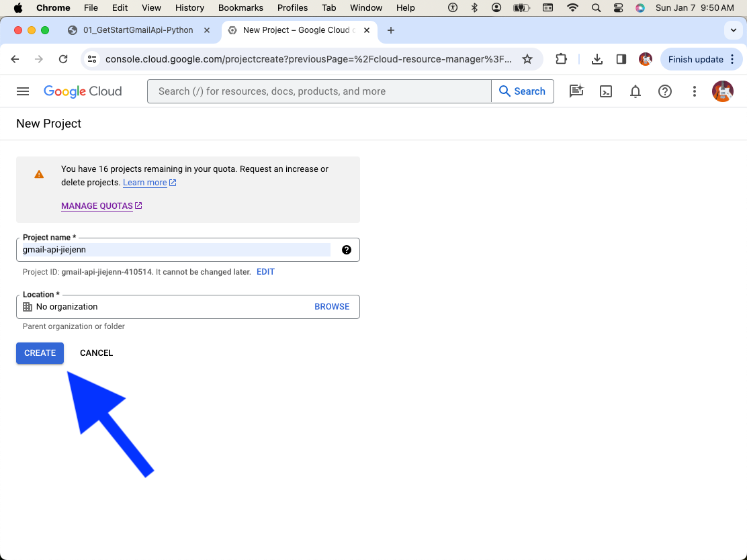
Task: Click the Google account avatar in console
Action: point(722,91)
